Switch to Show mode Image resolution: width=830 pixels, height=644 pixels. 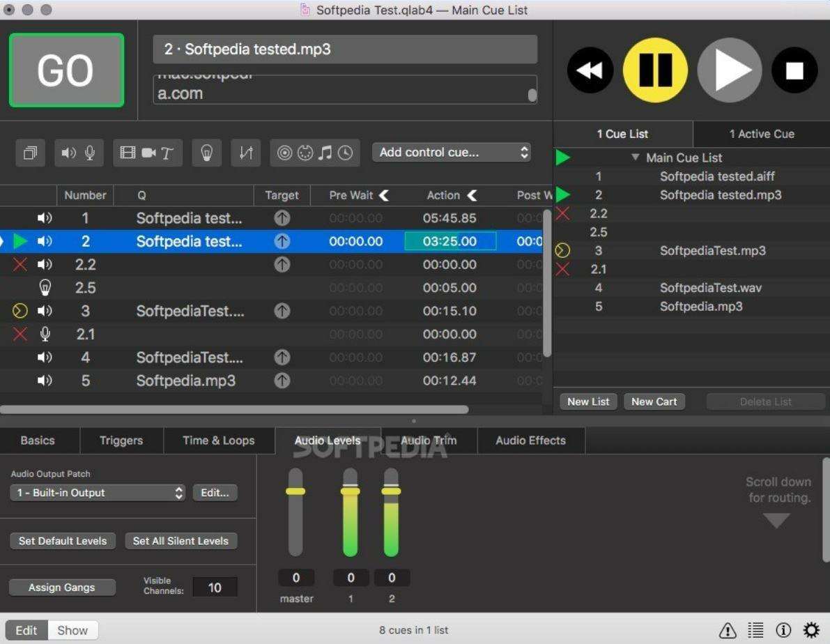click(x=72, y=630)
